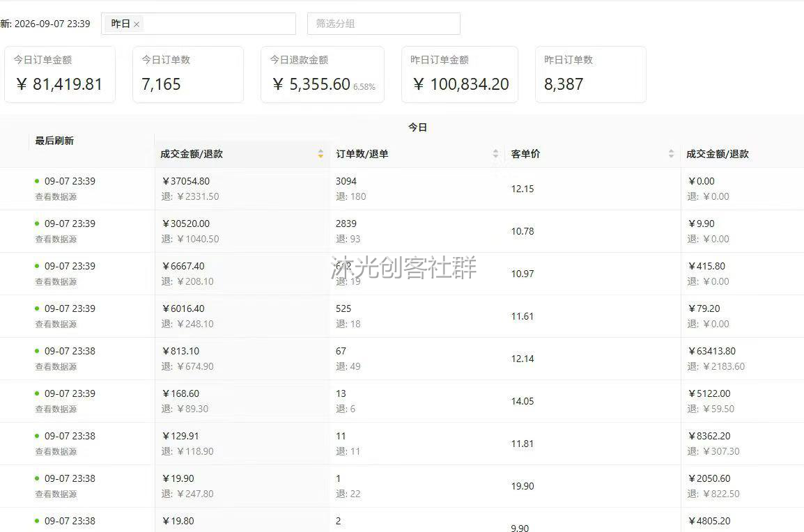Click the 今日 group header

[417, 127]
